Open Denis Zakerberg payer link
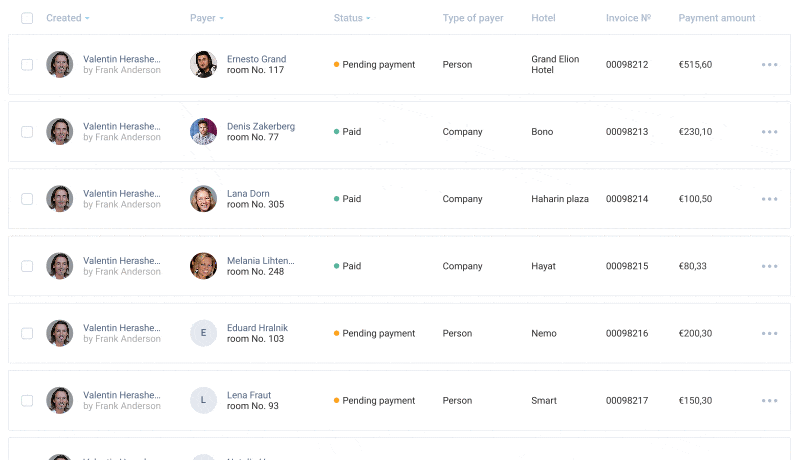Screen dimensions: 800x460 click(x=261, y=126)
